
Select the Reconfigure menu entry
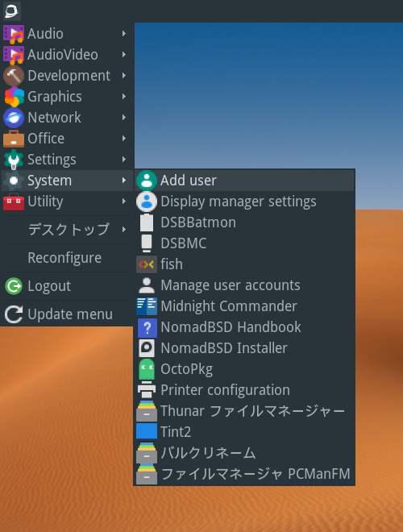[x=67, y=258]
